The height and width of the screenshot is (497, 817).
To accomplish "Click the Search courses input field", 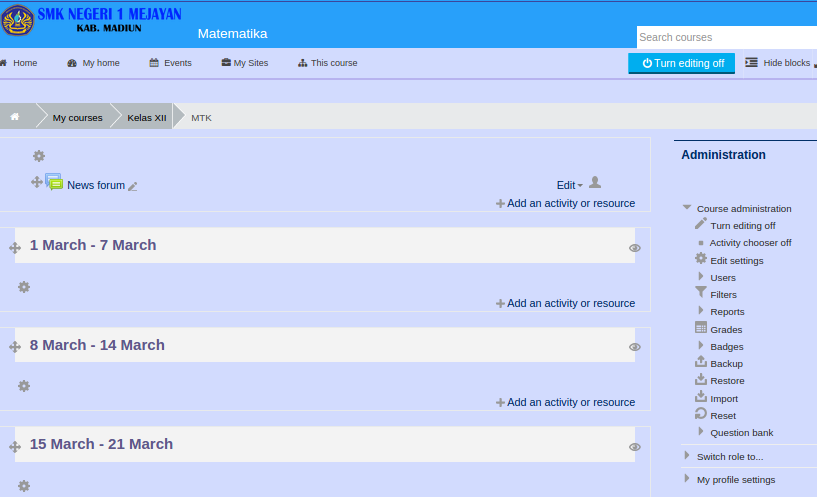I will coord(727,38).
